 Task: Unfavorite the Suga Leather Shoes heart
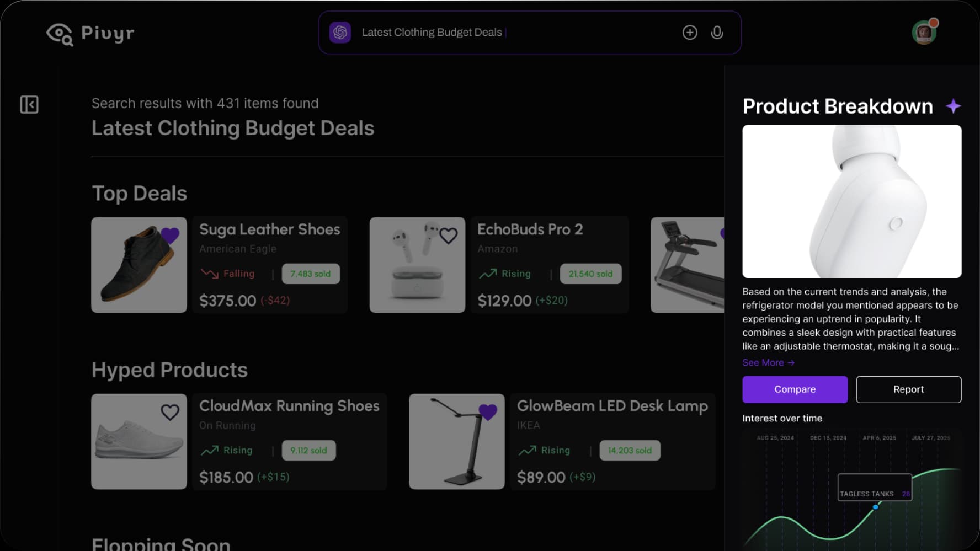[x=170, y=236]
